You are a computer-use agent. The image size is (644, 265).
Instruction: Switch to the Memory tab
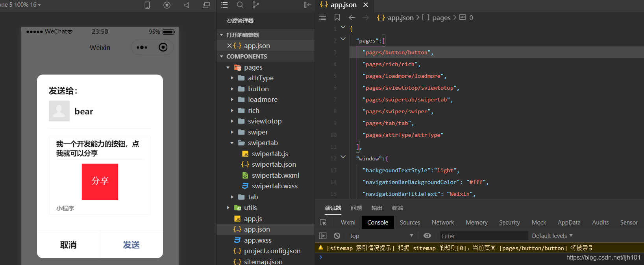(477, 223)
